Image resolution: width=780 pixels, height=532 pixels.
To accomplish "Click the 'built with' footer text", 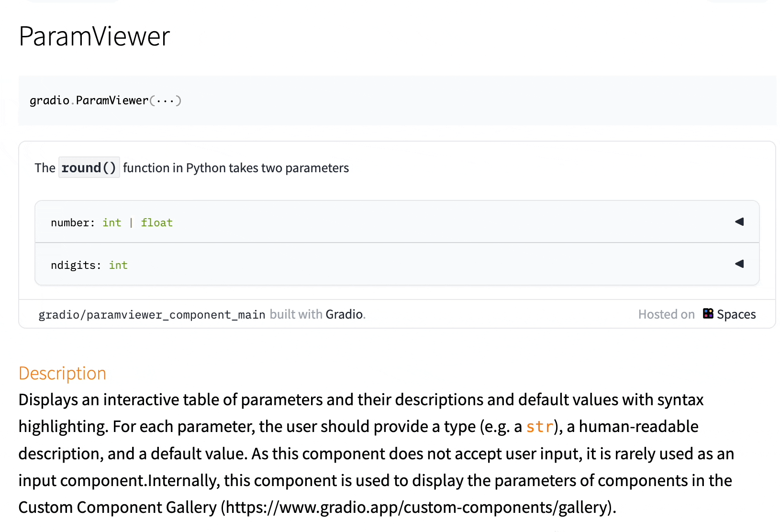I will pyautogui.click(x=296, y=314).
